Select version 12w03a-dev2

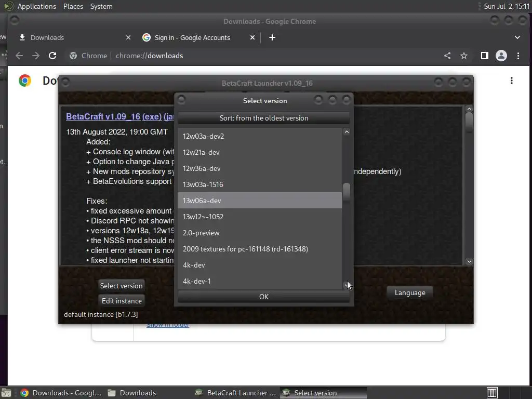pos(260,136)
